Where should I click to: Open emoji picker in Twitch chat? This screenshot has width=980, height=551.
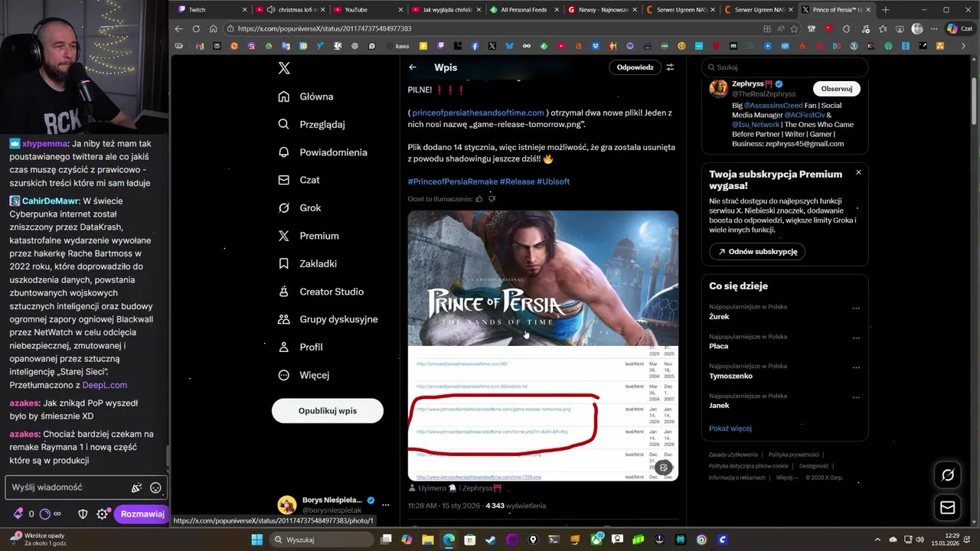click(155, 487)
